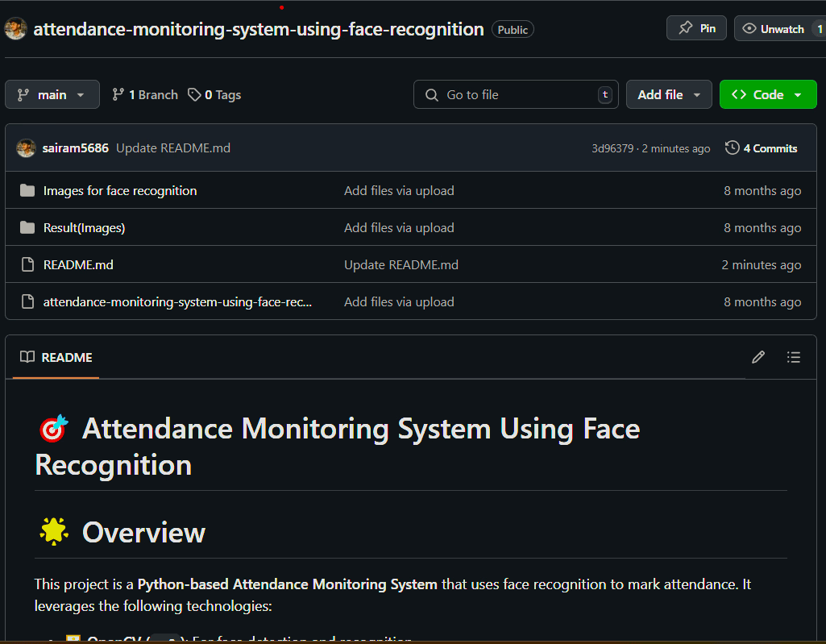This screenshot has height=644, width=826.
Task: Open Add files via upload for attendance file row
Action: pyautogui.click(x=399, y=302)
